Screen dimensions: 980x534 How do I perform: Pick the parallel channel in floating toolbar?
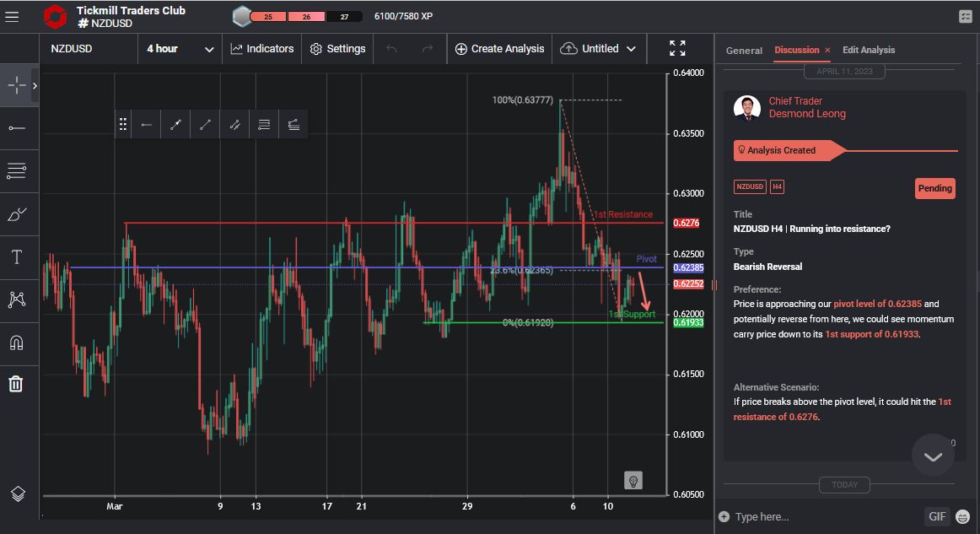coord(234,125)
